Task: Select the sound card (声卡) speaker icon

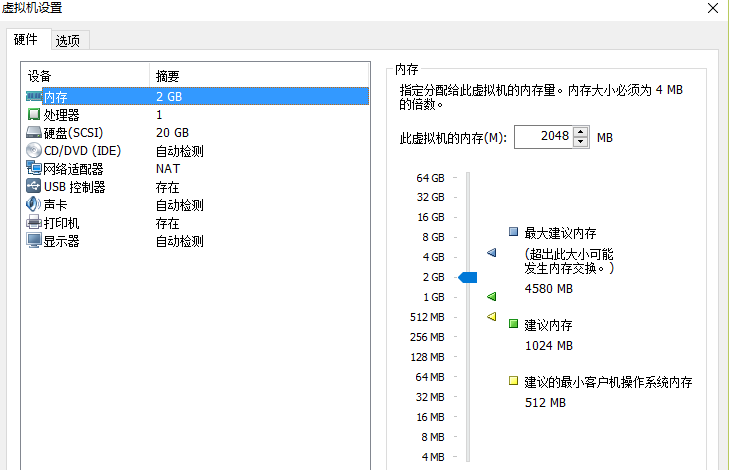Action: 34,205
